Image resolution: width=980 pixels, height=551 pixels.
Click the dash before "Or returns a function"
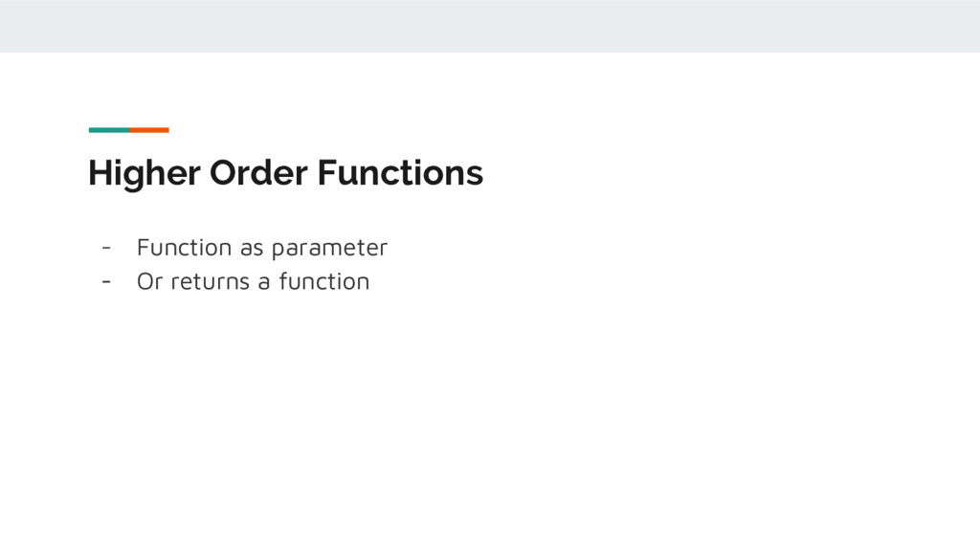[106, 282]
